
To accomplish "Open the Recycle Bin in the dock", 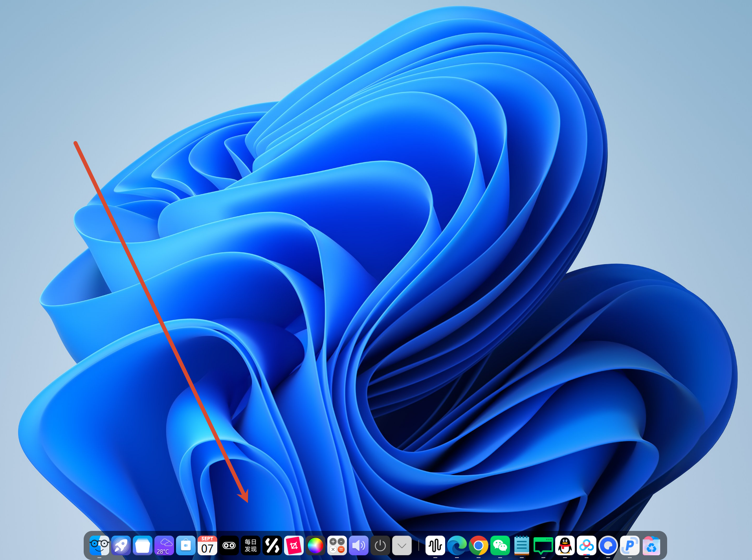I will [651, 545].
